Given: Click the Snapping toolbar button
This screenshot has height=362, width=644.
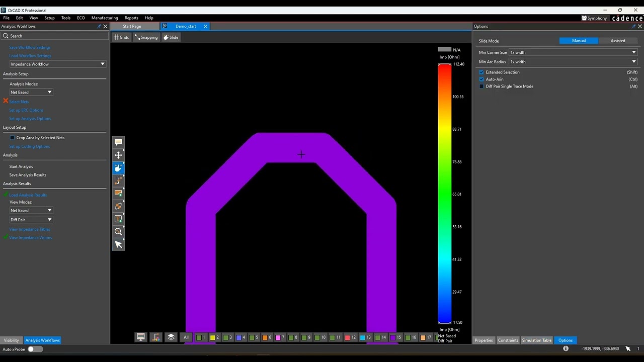Looking at the screenshot, I should tap(146, 37).
